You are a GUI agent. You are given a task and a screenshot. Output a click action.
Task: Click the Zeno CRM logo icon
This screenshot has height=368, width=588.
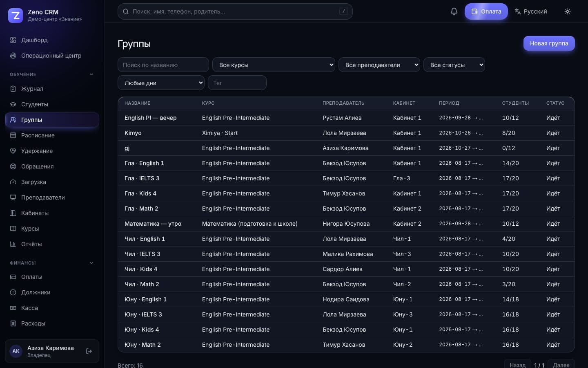16,16
